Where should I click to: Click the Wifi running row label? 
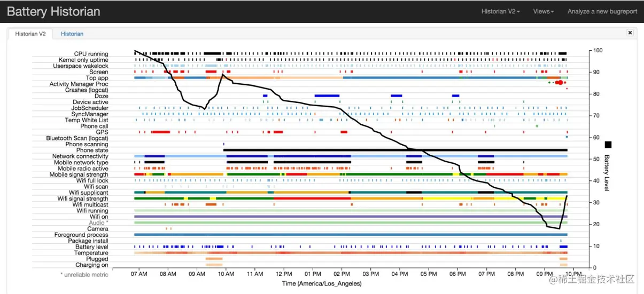(x=92, y=211)
